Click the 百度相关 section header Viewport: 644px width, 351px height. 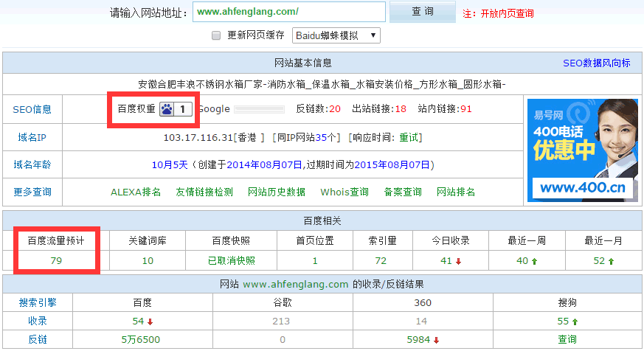[x=322, y=221]
